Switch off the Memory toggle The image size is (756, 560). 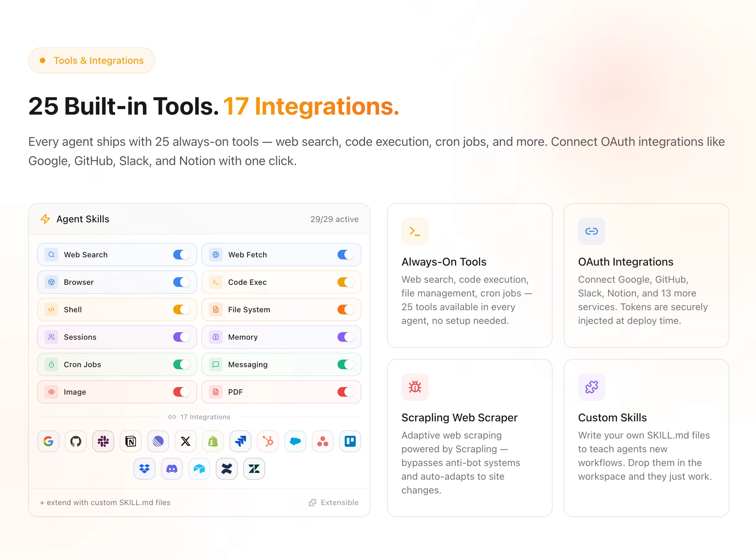pyautogui.click(x=345, y=337)
